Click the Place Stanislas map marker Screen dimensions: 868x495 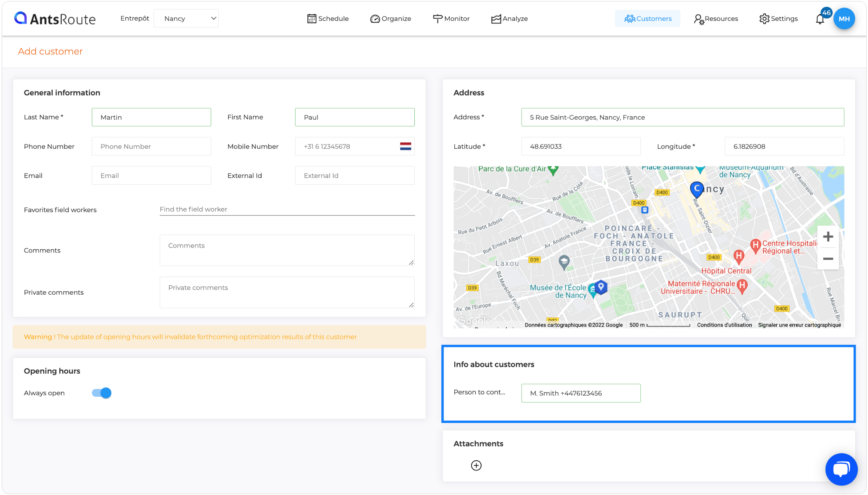700,169
